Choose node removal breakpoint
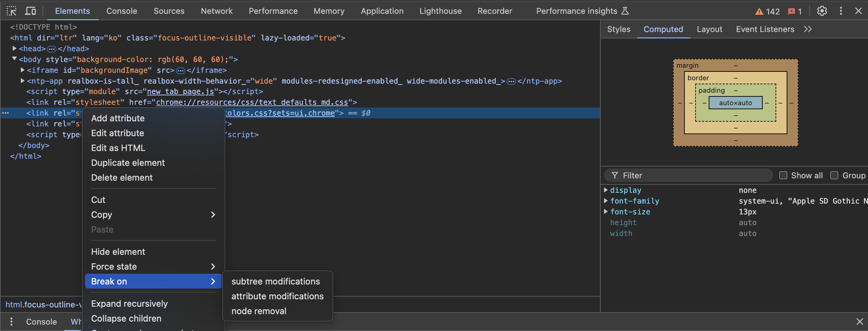 click(x=277, y=311)
